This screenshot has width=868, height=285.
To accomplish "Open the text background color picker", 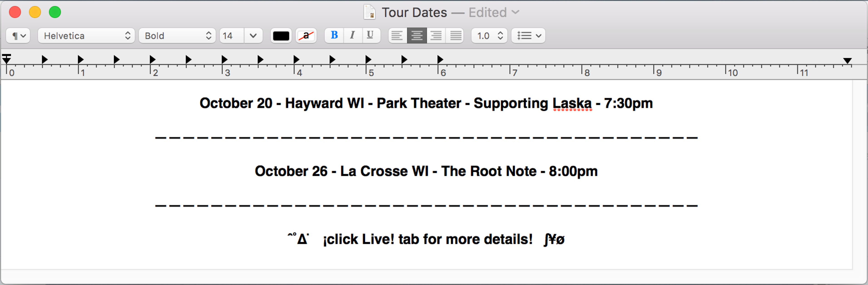I will pos(306,35).
